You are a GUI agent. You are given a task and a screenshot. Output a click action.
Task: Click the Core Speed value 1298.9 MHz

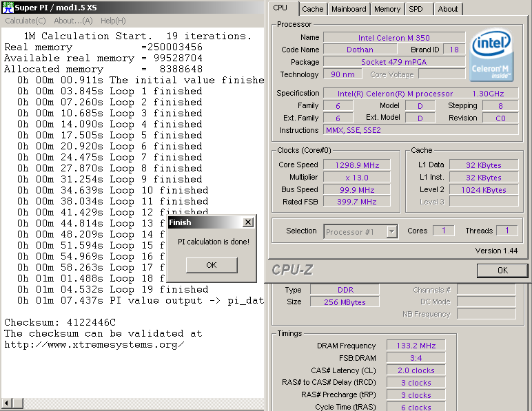357,165
